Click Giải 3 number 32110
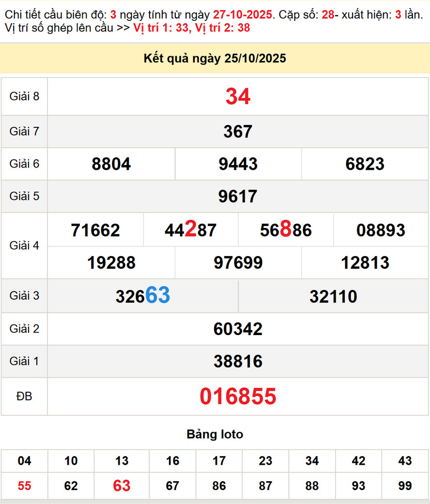430x504 pixels. (x=333, y=296)
